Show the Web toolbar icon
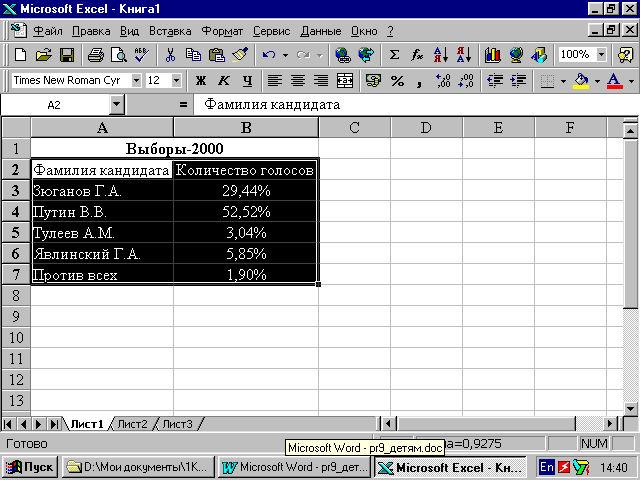Viewport: 640px width, 480px height. [x=366, y=54]
